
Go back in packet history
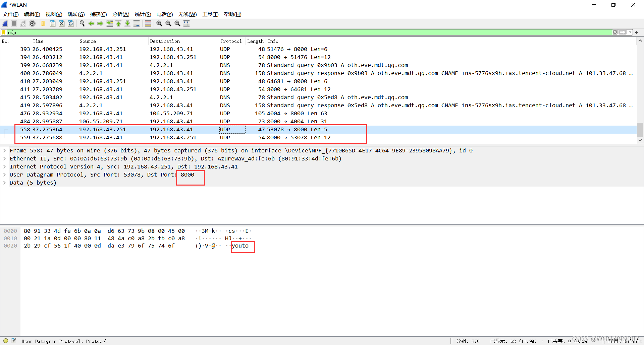click(91, 23)
